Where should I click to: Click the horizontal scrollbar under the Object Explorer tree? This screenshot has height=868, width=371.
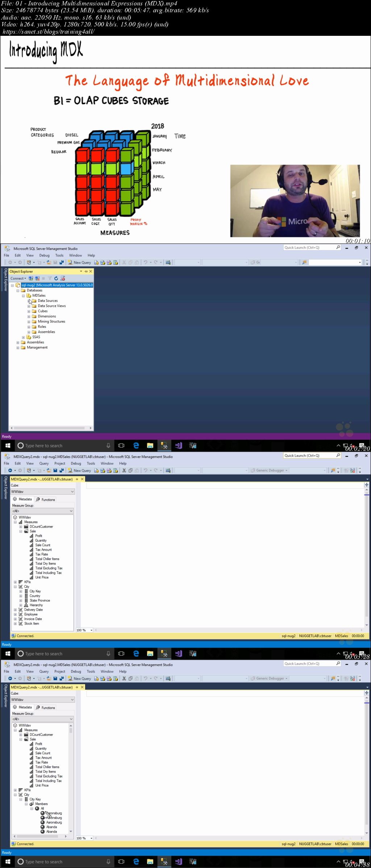(51, 428)
